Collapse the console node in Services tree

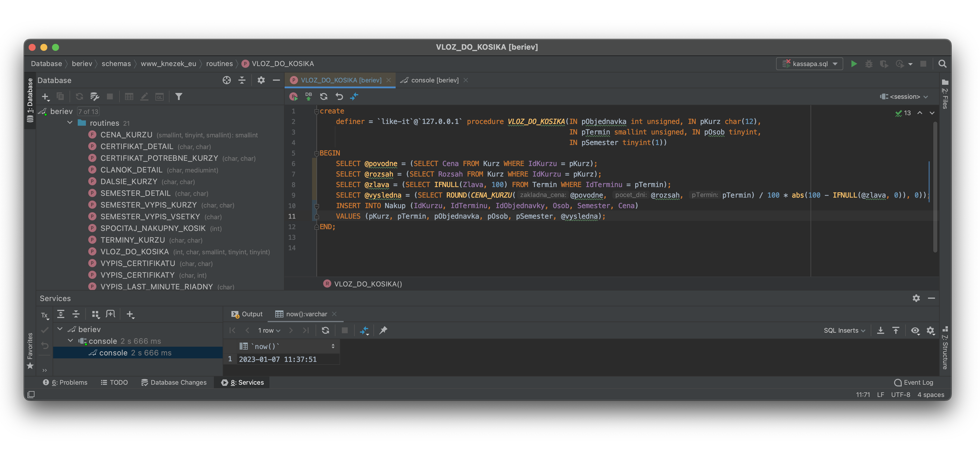(71, 341)
